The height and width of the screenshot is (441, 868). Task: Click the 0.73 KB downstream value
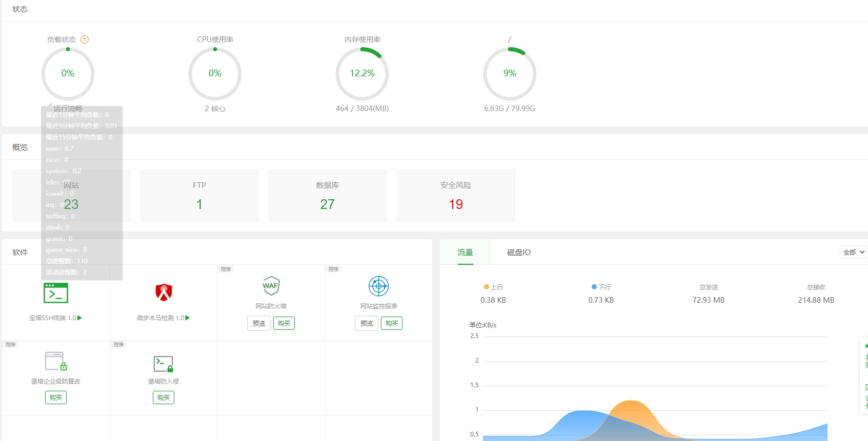coord(601,300)
